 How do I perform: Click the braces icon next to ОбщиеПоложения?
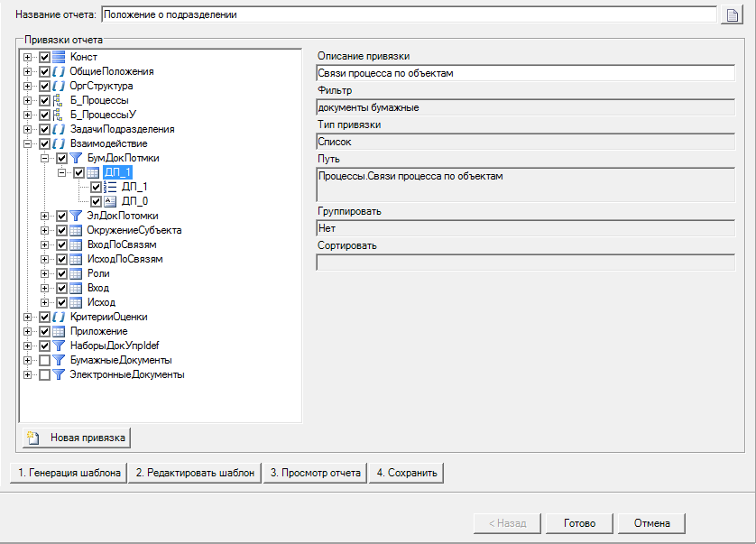(x=59, y=71)
